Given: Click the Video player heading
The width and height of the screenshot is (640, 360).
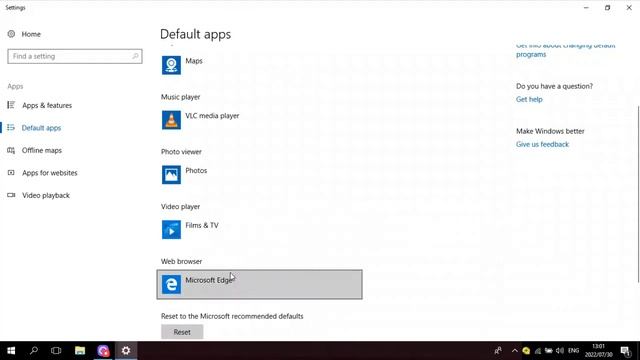Looking at the screenshot, I should tap(180, 207).
